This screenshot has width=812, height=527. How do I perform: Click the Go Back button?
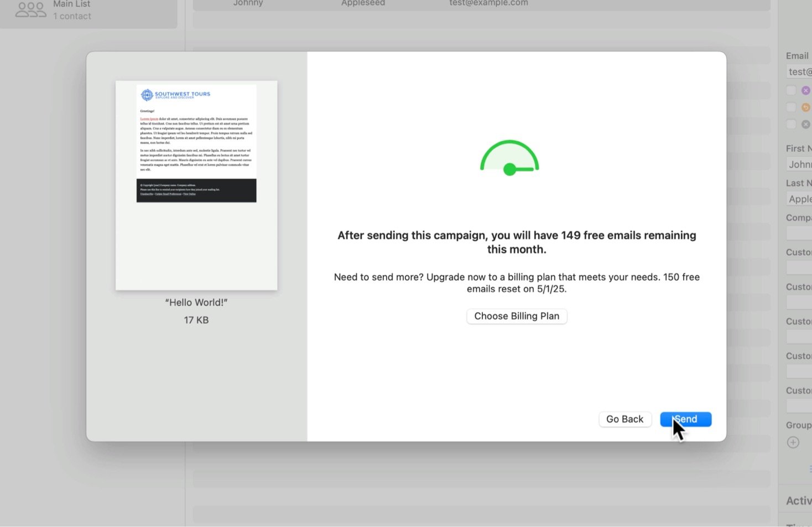click(x=624, y=419)
